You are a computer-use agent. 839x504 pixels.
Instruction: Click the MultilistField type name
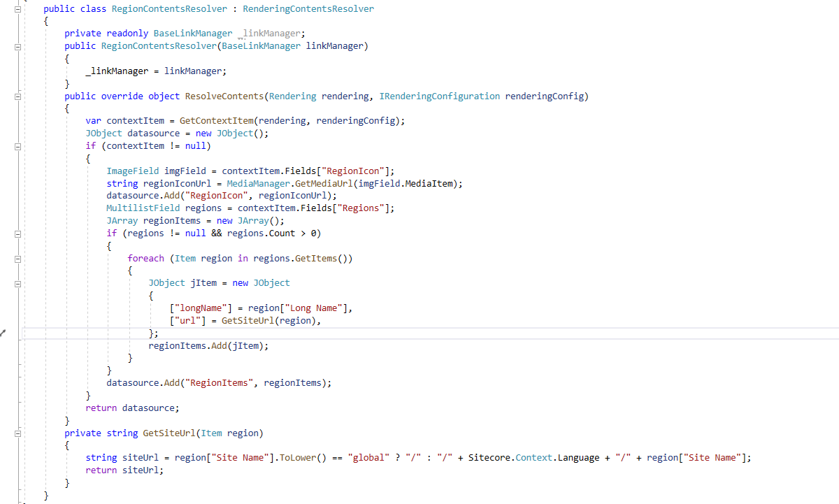(x=143, y=208)
